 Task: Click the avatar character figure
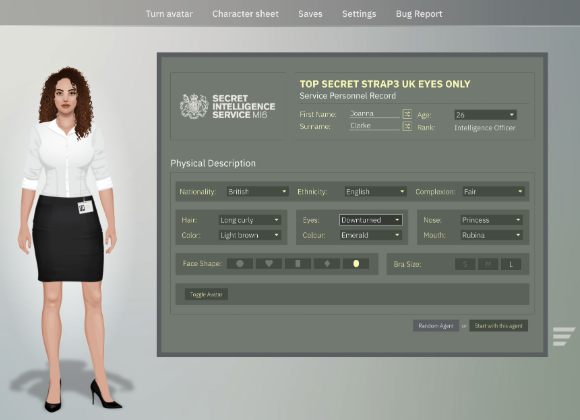pyautogui.click(x=68, y=240)
